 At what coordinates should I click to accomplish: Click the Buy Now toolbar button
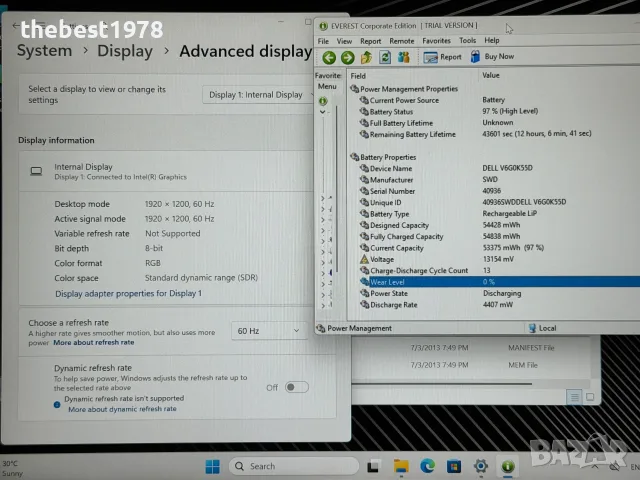point(492,57)
